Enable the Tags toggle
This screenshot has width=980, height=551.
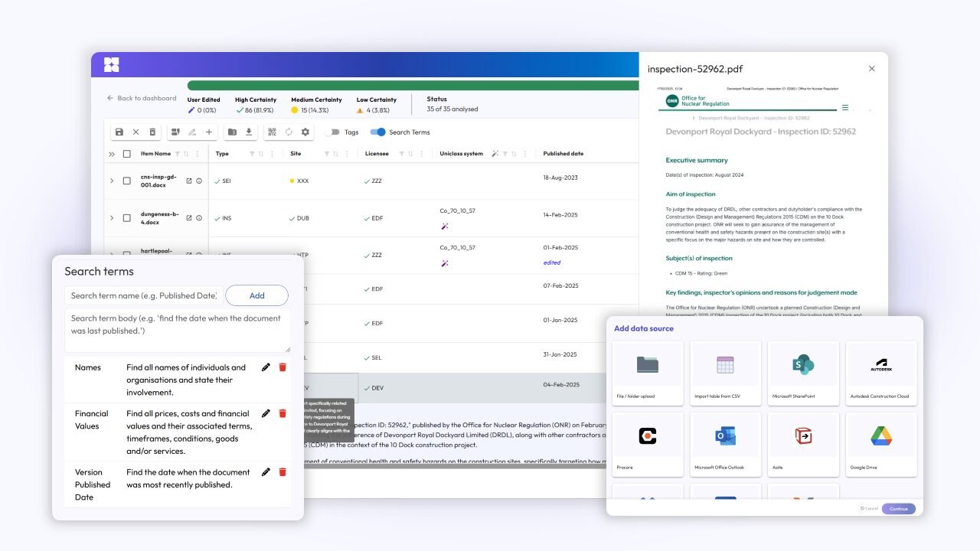pyautogui.click(x=332, y=132)
